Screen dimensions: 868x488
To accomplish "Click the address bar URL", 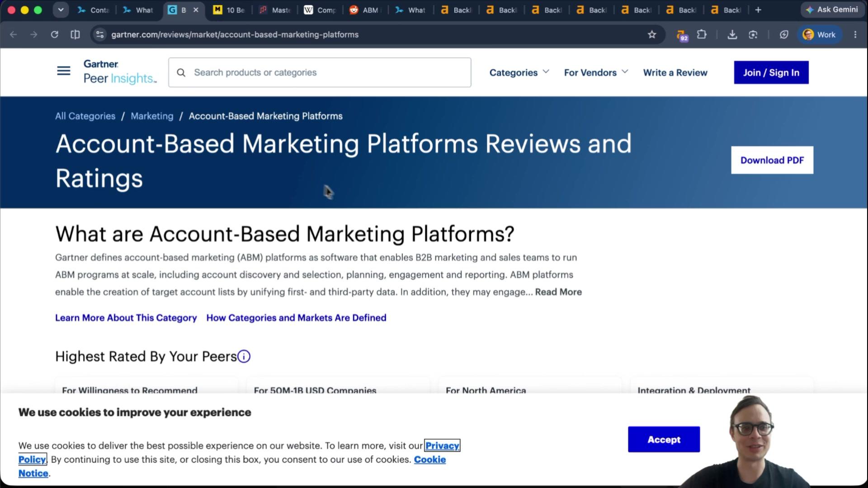I will 235,34.
